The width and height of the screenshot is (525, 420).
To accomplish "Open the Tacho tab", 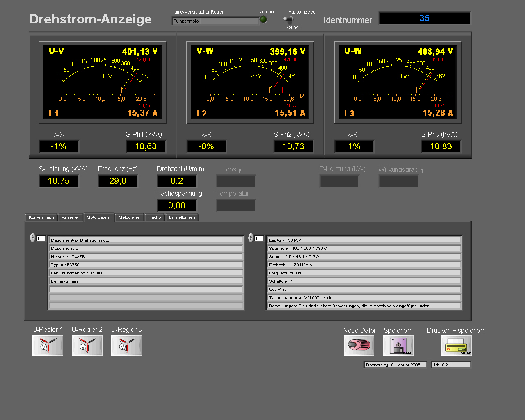I will 155,217.
